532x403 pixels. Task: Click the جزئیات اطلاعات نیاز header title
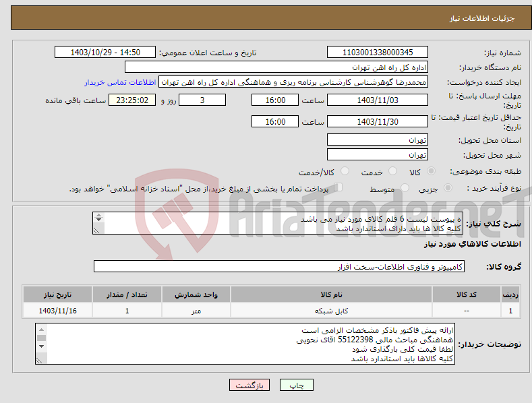[x=482, y=18]
